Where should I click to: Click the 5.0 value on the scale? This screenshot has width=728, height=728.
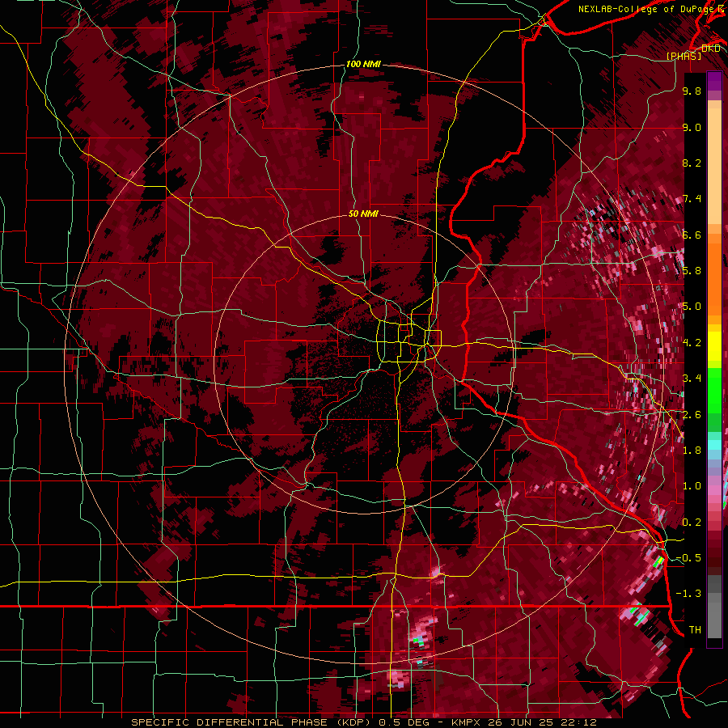click(692, 307)
